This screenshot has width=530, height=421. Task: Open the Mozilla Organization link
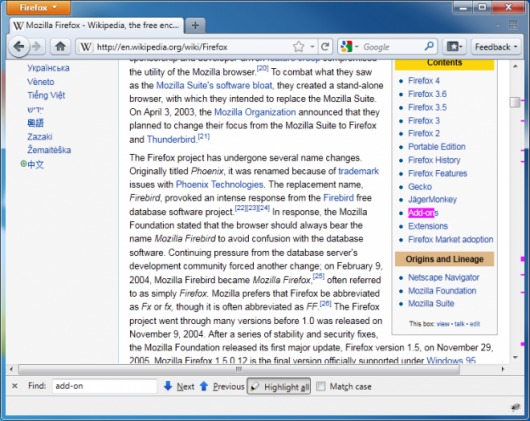click(x=255, y=112)
